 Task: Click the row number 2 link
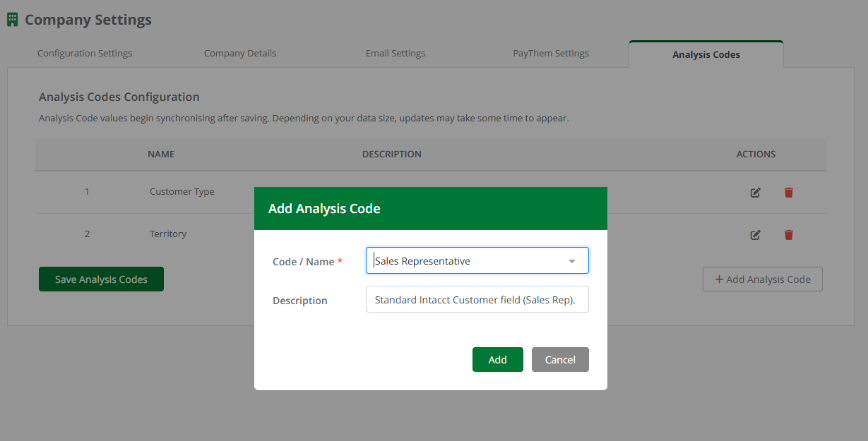[x=87, y=234]
